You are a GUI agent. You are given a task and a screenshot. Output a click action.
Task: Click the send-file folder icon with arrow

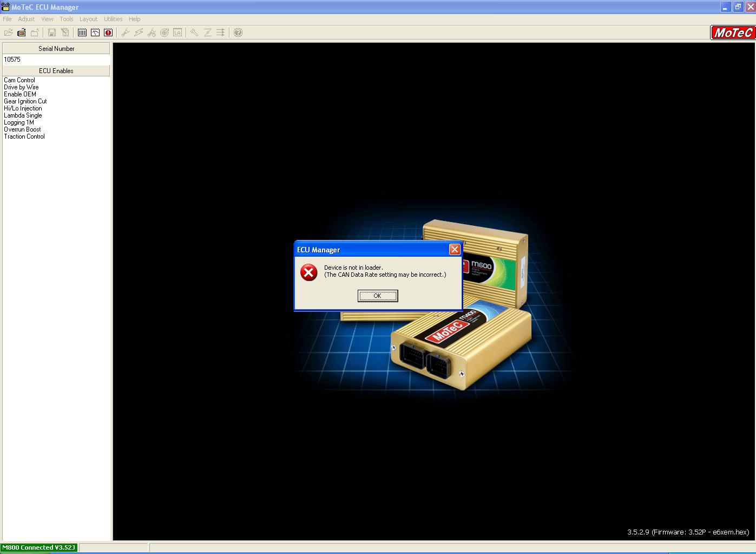point(35,32)
